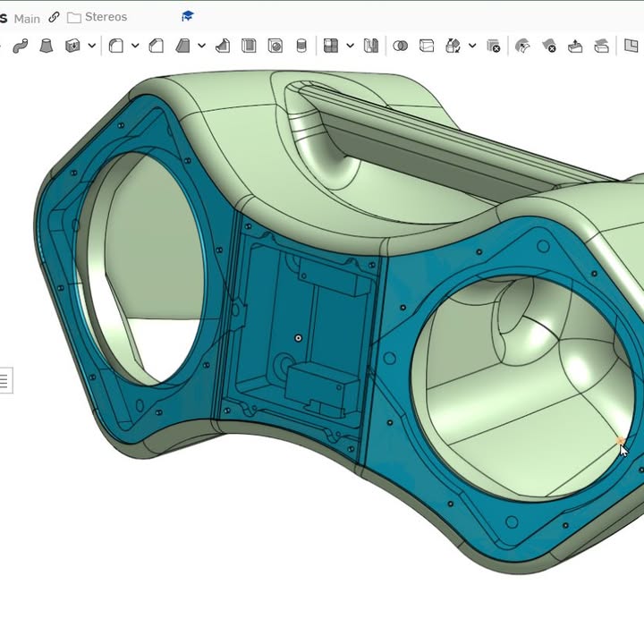Select the Split tool
The height and width of the screenshot is (644, 644).
coord(427,46)
